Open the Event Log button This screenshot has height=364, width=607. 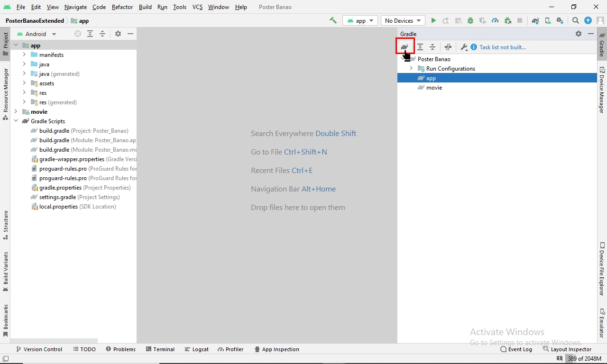[516, 349]
